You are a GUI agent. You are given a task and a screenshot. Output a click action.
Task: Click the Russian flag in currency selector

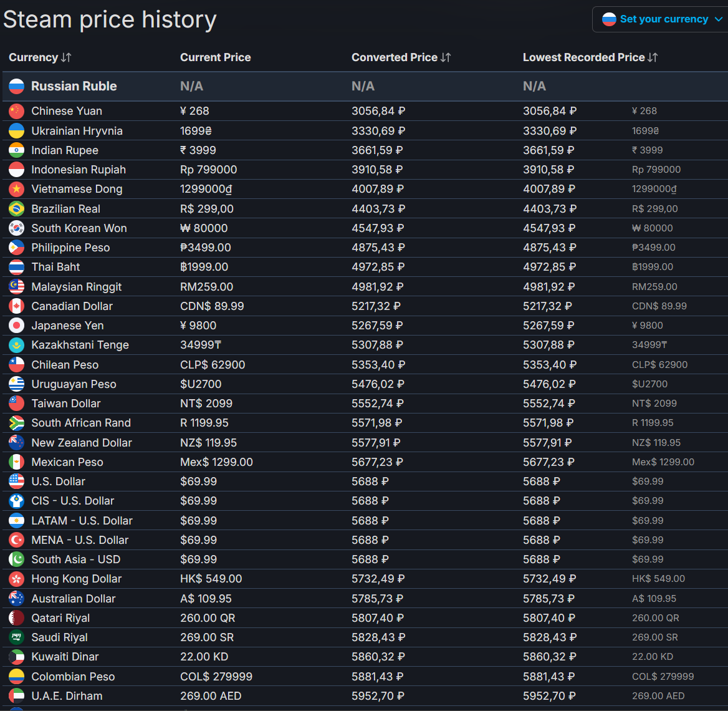[609, 19]
